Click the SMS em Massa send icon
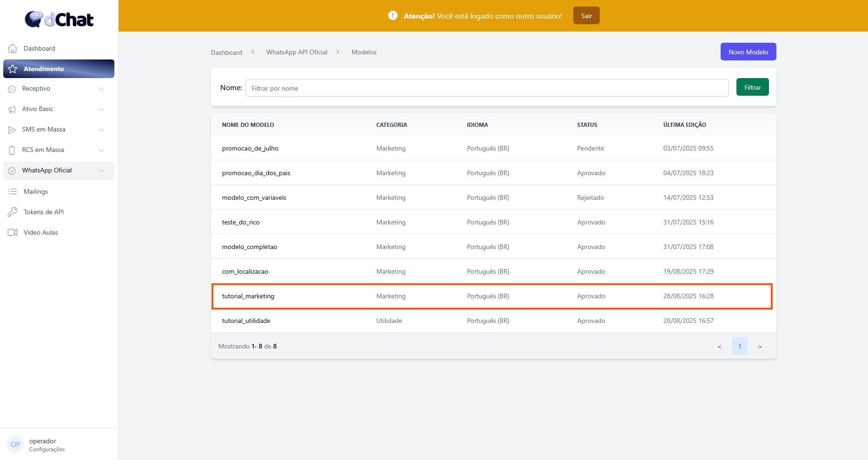This screenshot has height=460, width=868. [x=12, y=130]
